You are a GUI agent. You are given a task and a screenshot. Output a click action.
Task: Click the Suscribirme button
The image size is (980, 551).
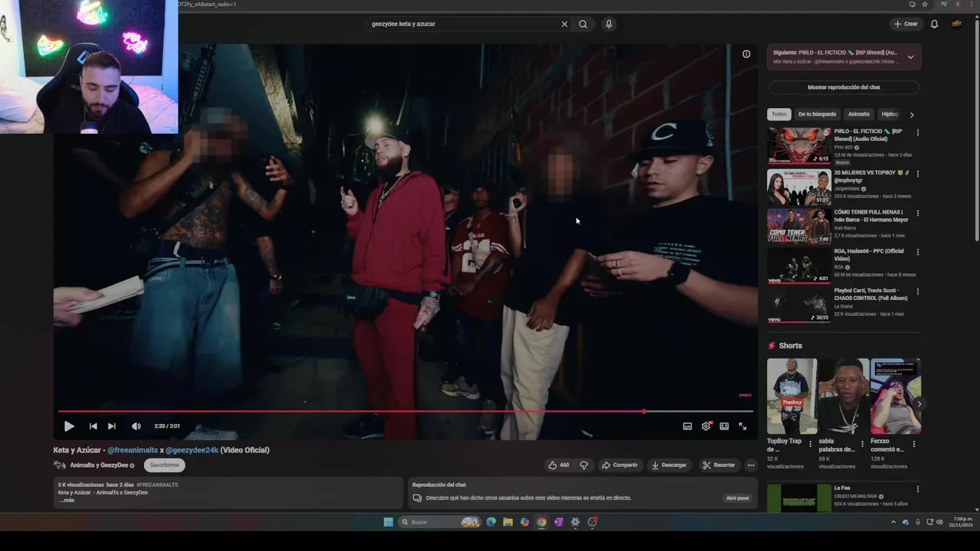tap(165, 465)
